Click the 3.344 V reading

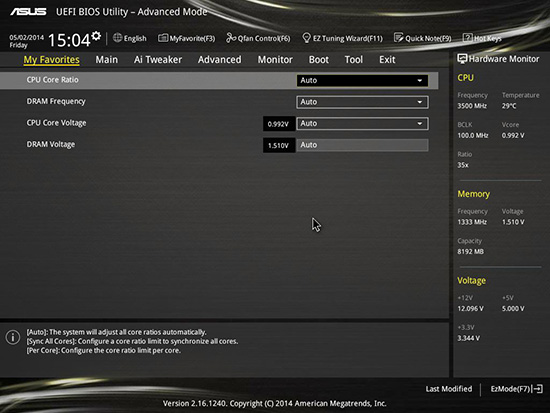point(469,338)
